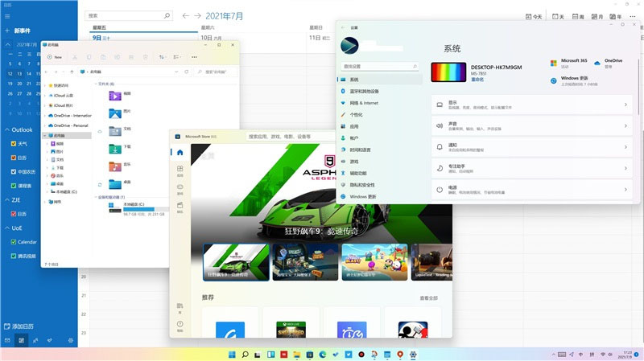
Task: Toggle the 腾讯视频 calendar checkbox
Action: point(12,255)
